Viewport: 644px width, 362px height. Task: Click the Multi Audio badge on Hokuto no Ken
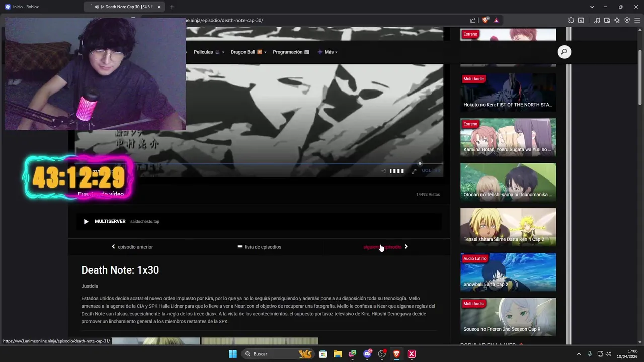tap(473, 79)
